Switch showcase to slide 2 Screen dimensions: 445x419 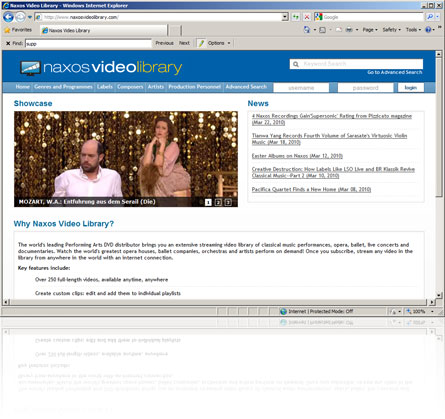click(x=218, y=202)
